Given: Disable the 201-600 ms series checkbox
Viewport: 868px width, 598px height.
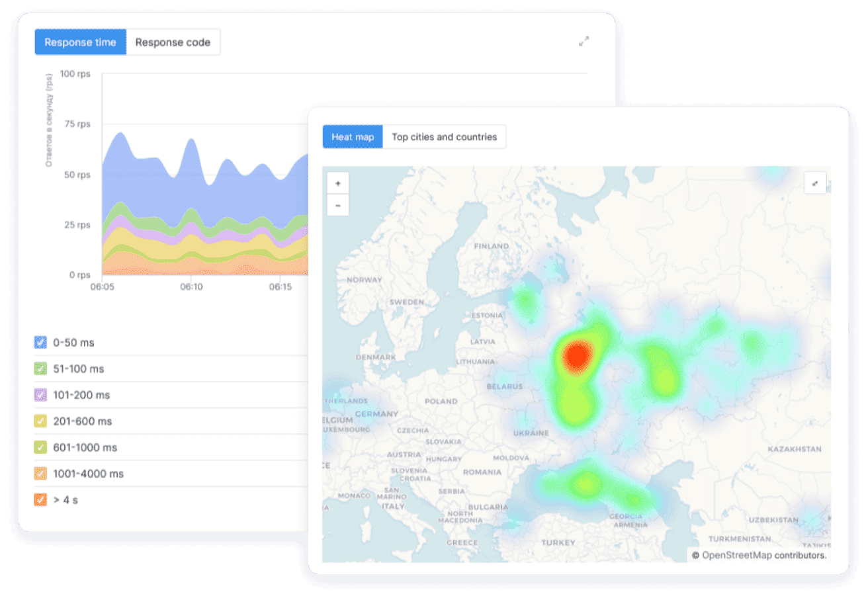Looking at the screenshot, I should tap(40, 421).
